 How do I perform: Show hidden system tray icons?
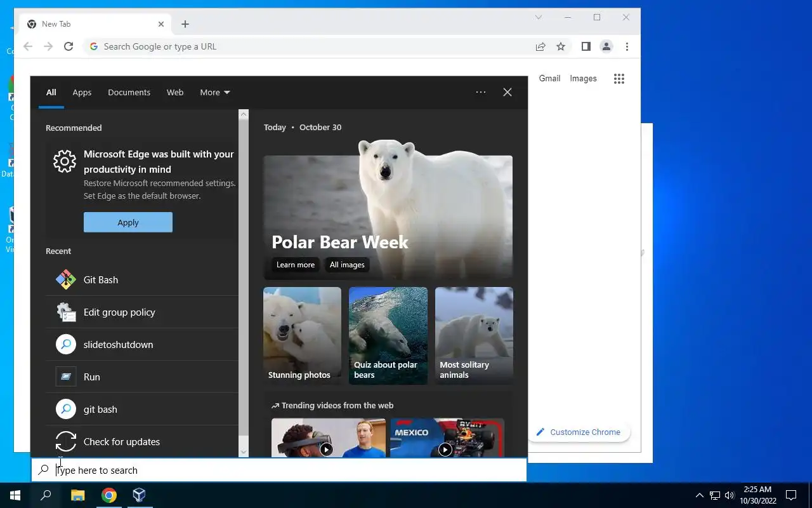tap(700, 495)
